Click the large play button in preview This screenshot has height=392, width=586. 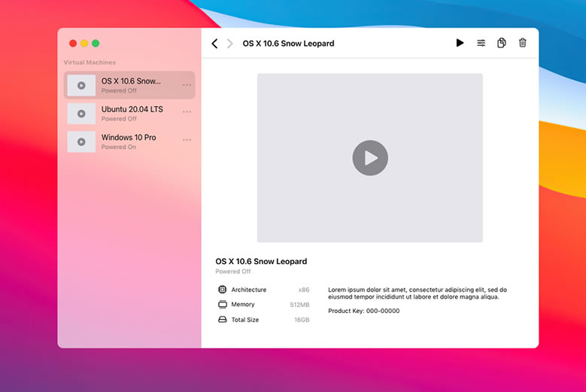pyautogui.click(x=370, y=158)
